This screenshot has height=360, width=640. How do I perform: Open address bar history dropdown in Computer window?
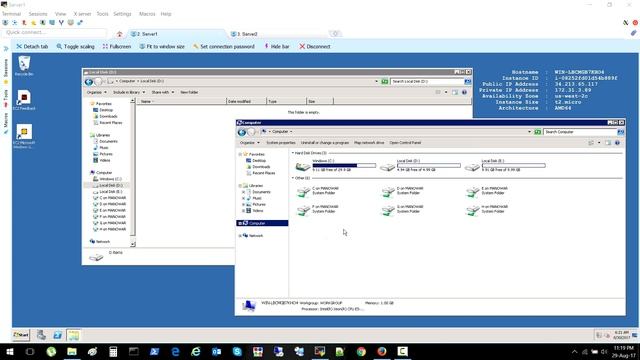coord(529,132)
